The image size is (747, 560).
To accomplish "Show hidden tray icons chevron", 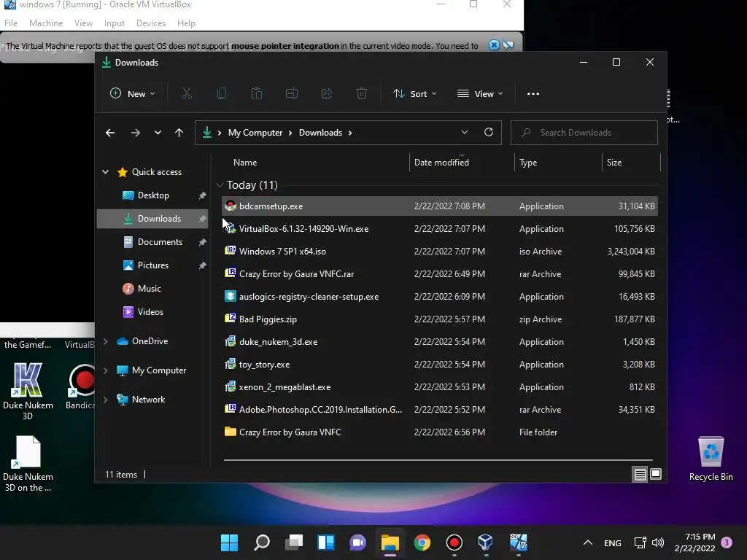I will (x=588, y=542).
